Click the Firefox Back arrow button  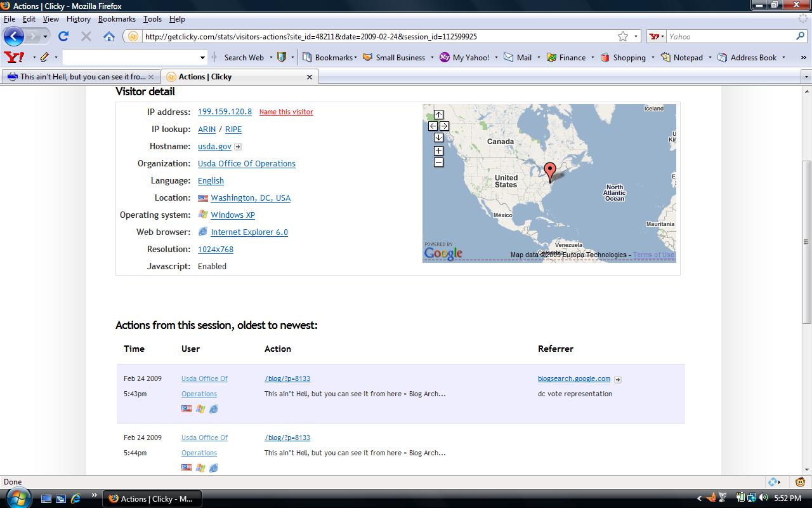pyautogui.click(x=14, y=36)
